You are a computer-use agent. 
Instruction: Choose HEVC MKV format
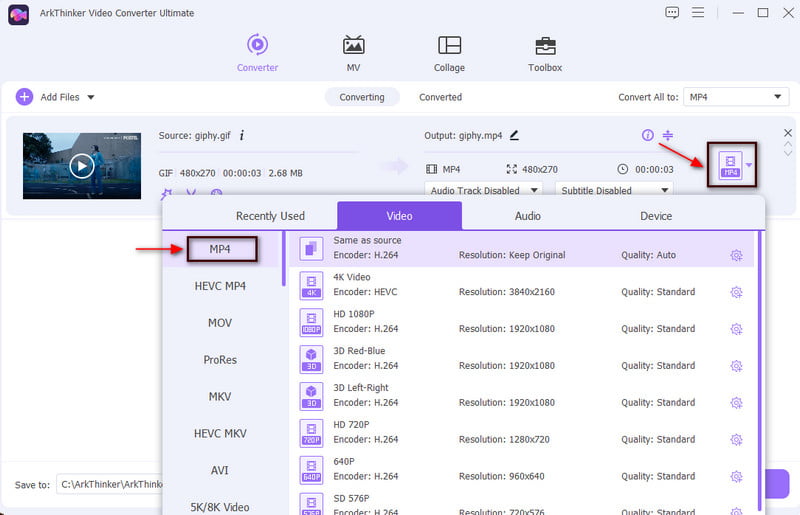coord(220,433)
